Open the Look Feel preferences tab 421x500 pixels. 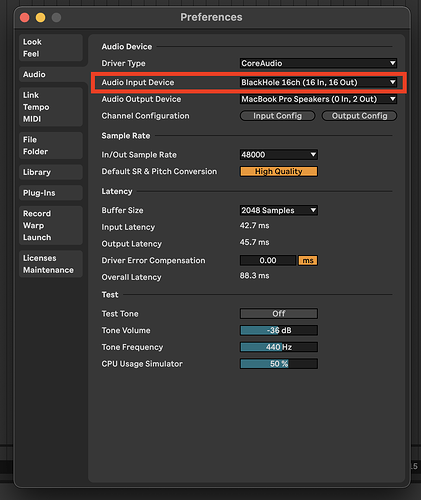click(x=51, y=48)
